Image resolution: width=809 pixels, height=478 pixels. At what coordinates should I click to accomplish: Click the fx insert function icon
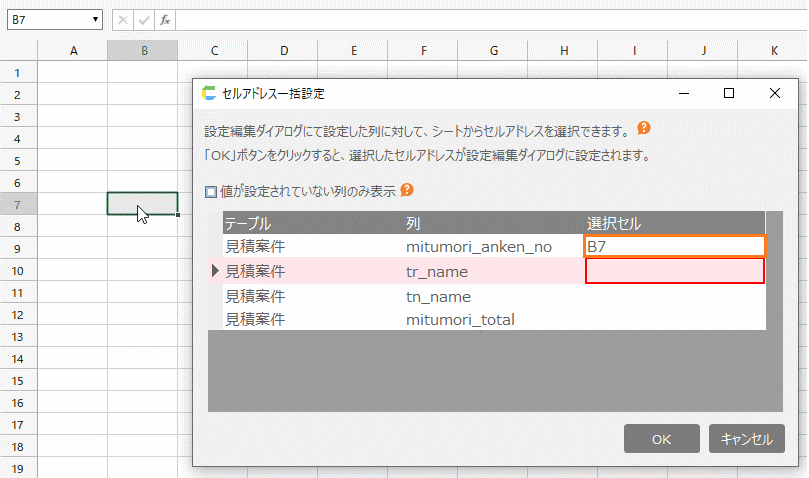[165, 20]
